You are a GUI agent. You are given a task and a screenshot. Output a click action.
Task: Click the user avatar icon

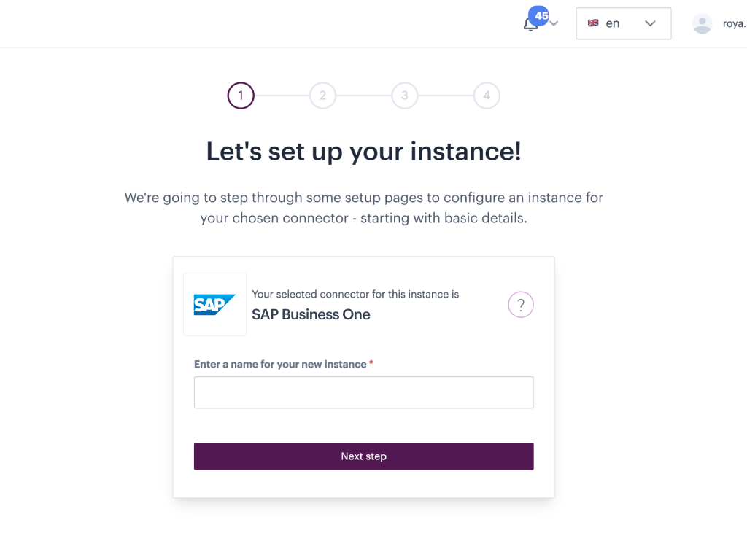(702, 23)
